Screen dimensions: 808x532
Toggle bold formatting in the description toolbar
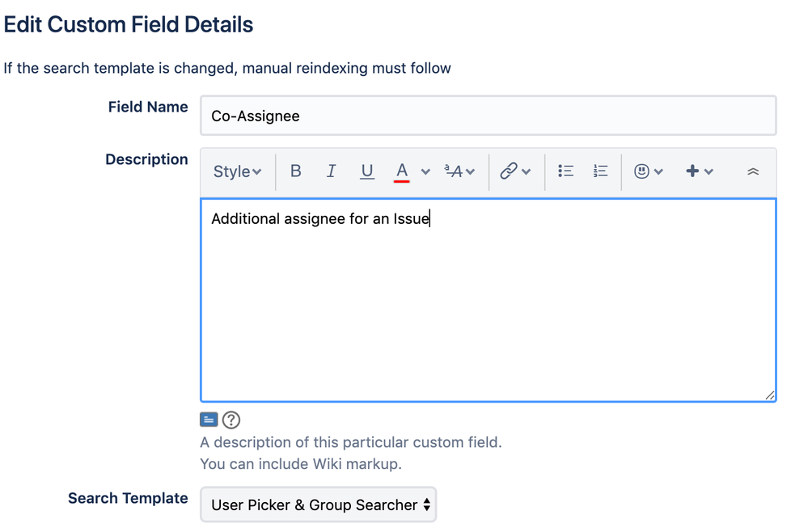click(x=296, y=171)
